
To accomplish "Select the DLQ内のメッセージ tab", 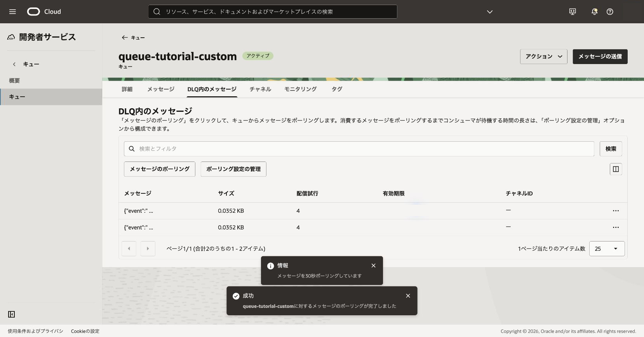I will tap(212, 89).
